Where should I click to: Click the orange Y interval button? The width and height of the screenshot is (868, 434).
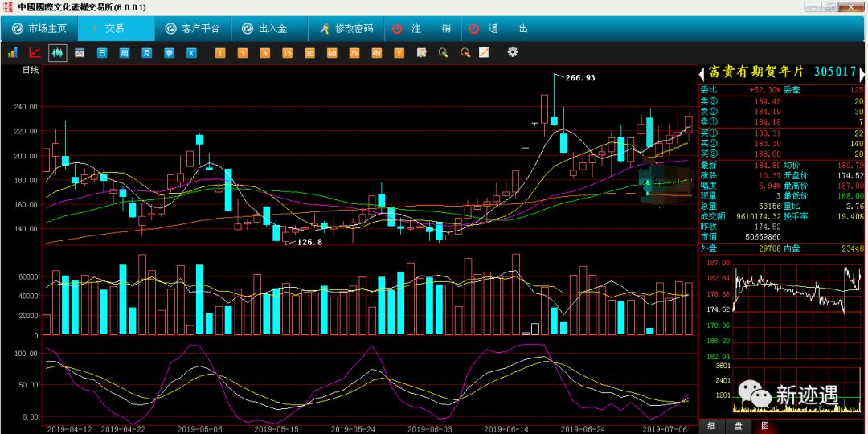tap(399, 53)
